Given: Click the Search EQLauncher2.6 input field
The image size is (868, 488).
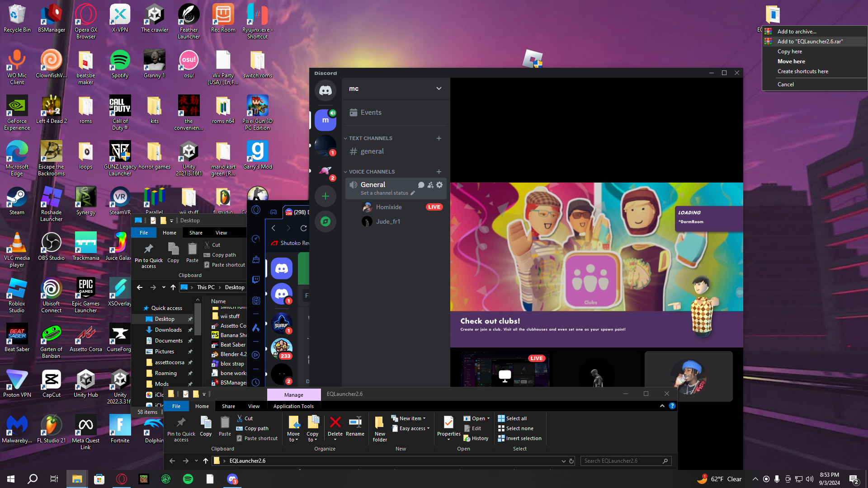Looking at the screenshot, I should pos(622,461).
